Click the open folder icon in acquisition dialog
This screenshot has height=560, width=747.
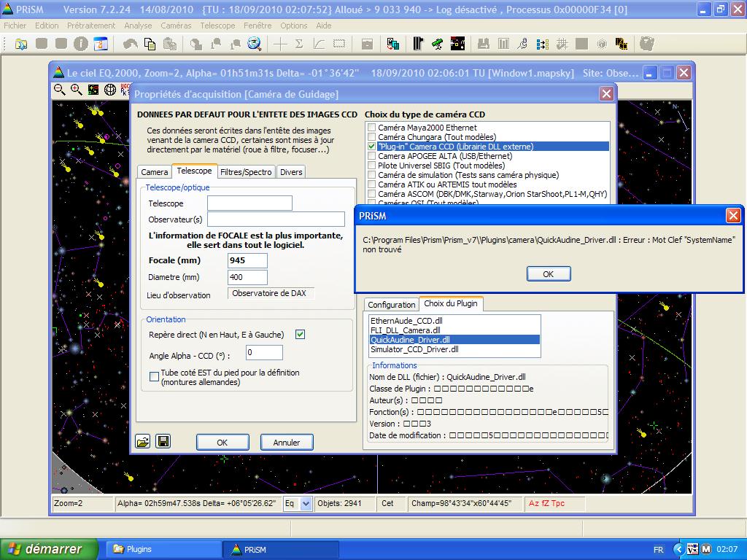[x=143, y=441]
